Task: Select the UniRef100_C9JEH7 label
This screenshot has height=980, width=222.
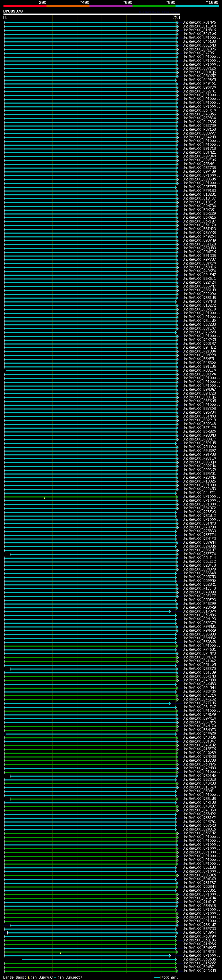Action: (199, 275)
